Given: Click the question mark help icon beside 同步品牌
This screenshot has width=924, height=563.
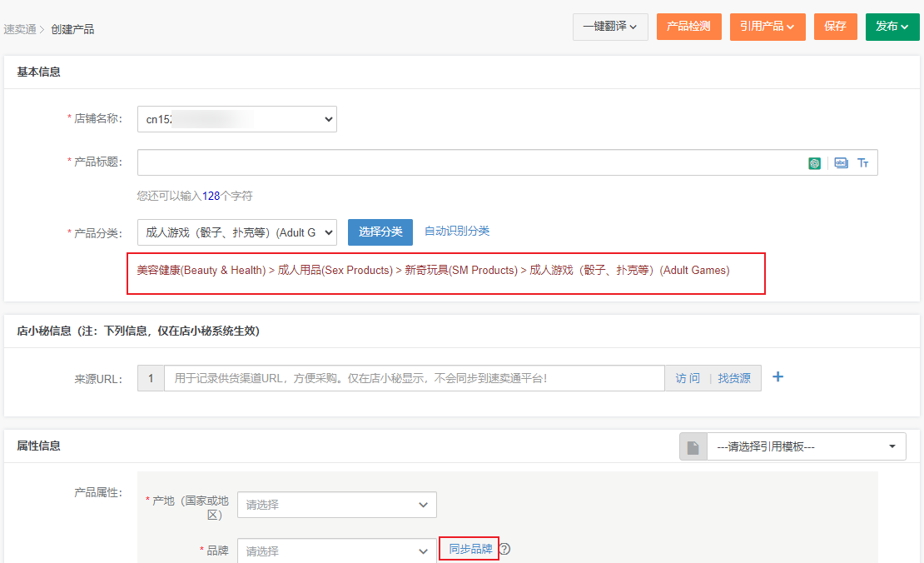Looking at the screenshot, I should [x=504, y=549].
